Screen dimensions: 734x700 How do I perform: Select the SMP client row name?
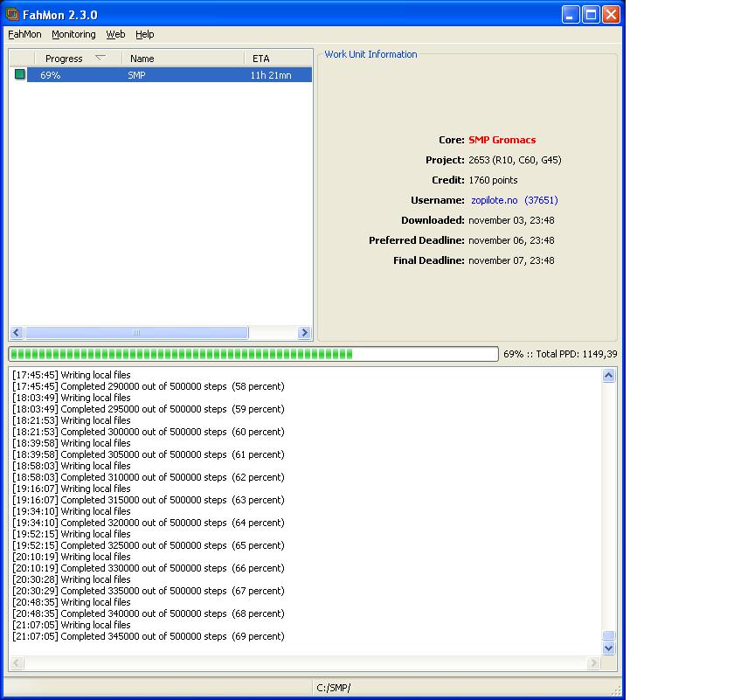pyautogui.click(x=136, y=75)
